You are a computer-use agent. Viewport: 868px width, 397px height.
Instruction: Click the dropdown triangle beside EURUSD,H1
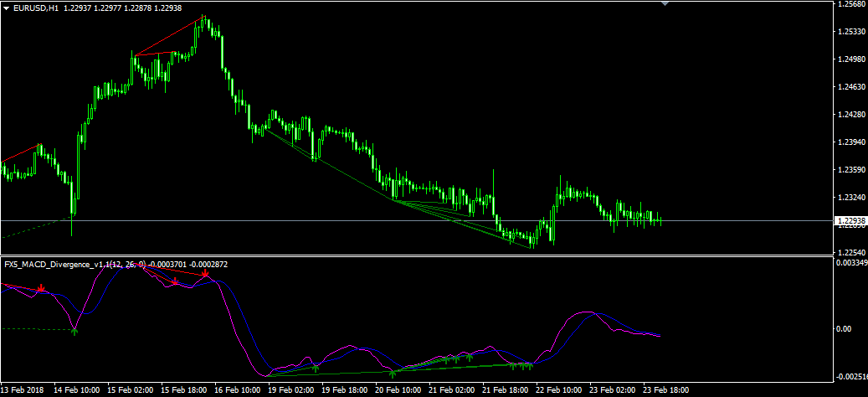tap(6, 8)
